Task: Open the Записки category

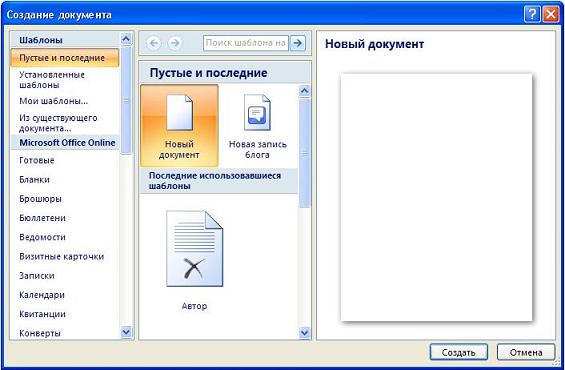Action: pos(37,276)
